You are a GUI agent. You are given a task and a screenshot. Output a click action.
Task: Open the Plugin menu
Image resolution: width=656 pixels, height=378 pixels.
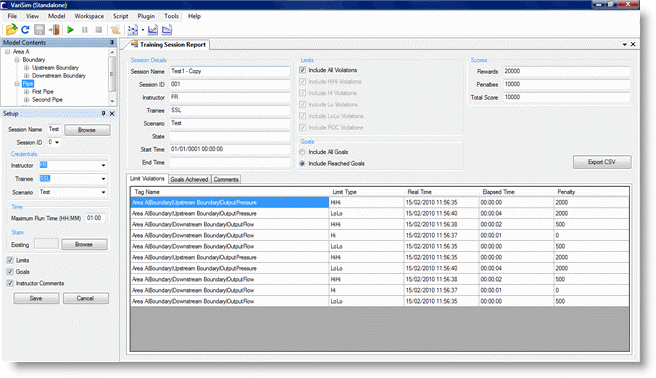146,16
